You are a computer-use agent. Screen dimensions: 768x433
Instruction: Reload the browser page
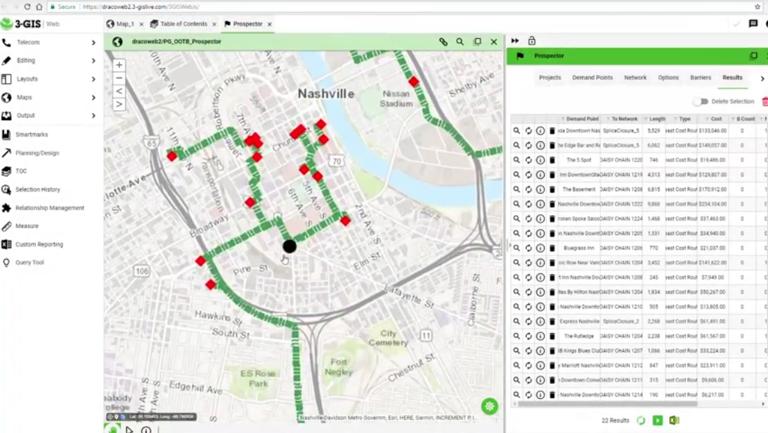(x=27, y=7)
